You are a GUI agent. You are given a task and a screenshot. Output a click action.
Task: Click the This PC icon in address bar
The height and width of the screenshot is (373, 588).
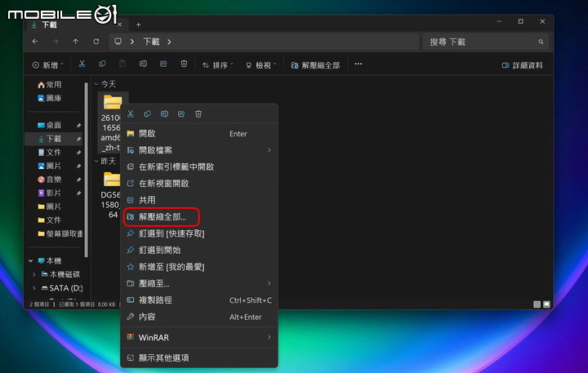pyautogui.click(x=118, y=42)
